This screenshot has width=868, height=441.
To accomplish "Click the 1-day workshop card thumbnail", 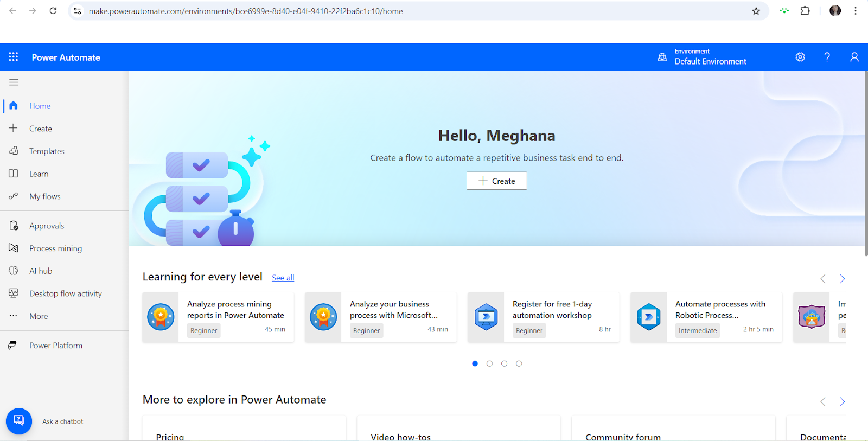I will pyautogui.click(x=486, y=317).
